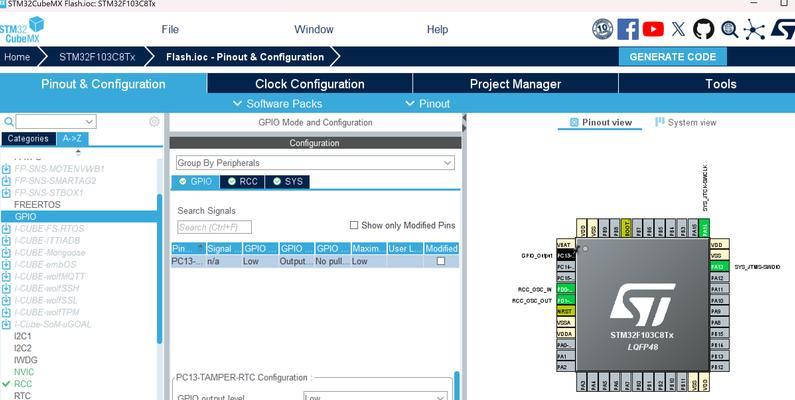Click the Search Signals input field
This screenshot has width=795, height=400.
[x=214, y=227]
